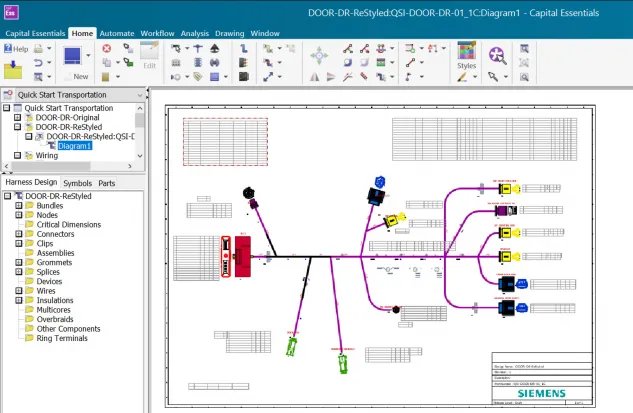Open dropdown arrow next to New diagram icon
Viewport: 633px width, 413px height.
click(88, 56)
